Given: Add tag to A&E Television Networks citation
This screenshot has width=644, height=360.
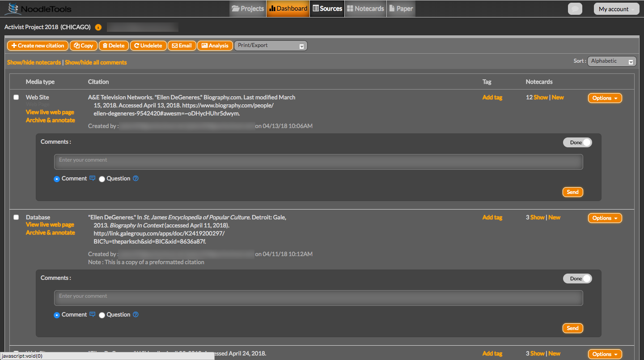Looking at the screenshot, I should (x=492, y=97).
